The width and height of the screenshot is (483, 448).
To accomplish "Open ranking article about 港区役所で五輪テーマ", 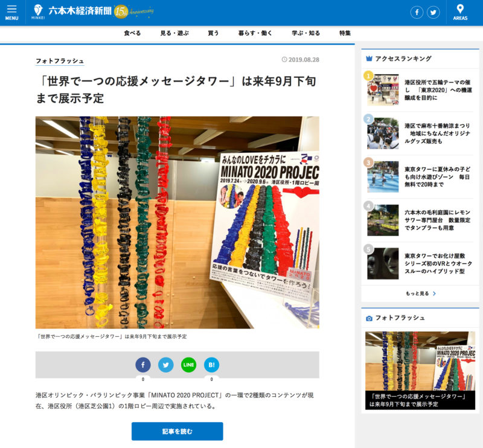I will pyautogui.click(x=438, y=90).
